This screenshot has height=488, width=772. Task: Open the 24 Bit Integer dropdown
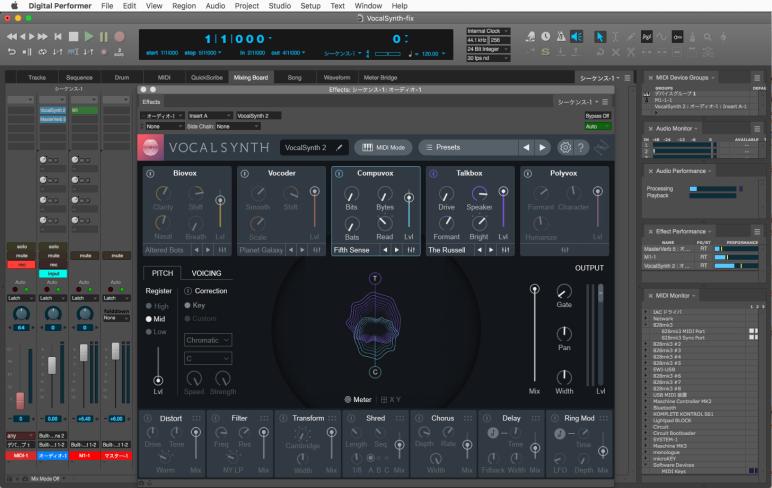click(x=488, y=49)
